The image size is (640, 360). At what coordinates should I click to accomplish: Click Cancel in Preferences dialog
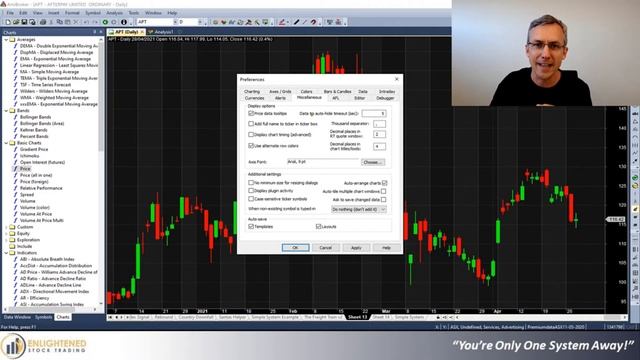[x=325, y=248]
